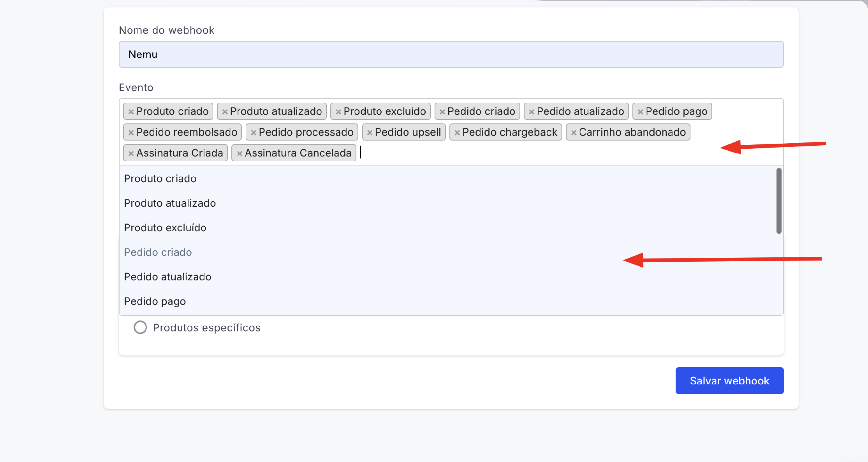Remove the Produto excluído tag
The height and width of the screenshot is (462, 868).
click(x=338, y=112)
